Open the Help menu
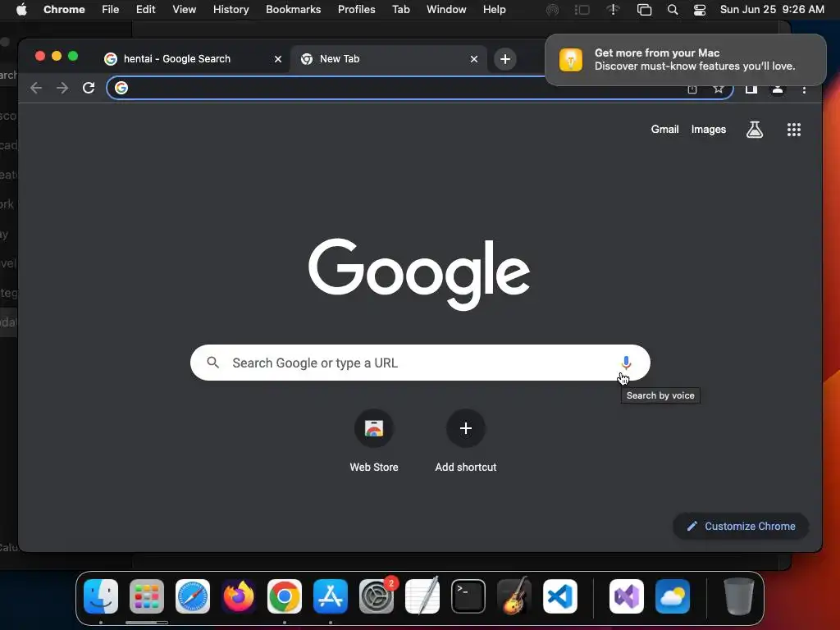This screenshot has width=840, height=630. click(494, 10)
